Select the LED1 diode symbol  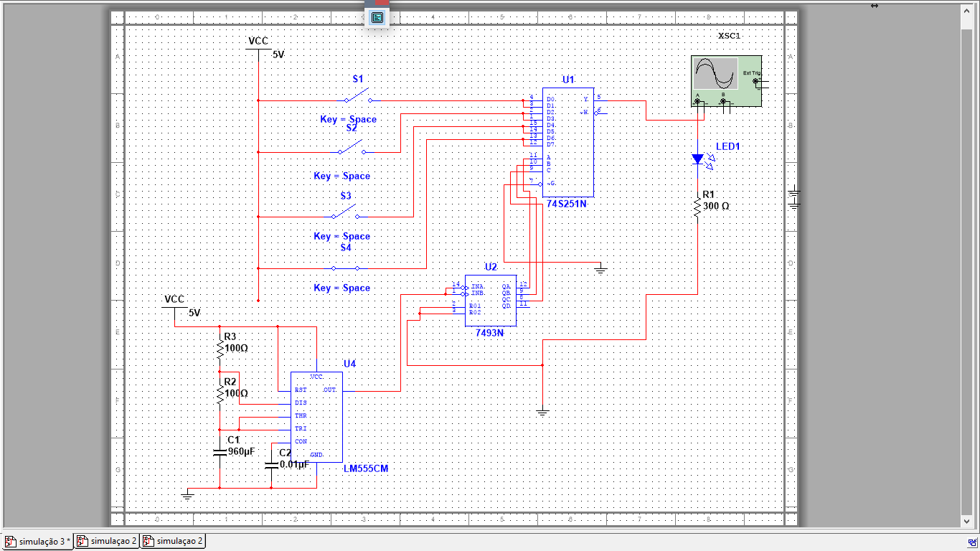pos(698,160)
